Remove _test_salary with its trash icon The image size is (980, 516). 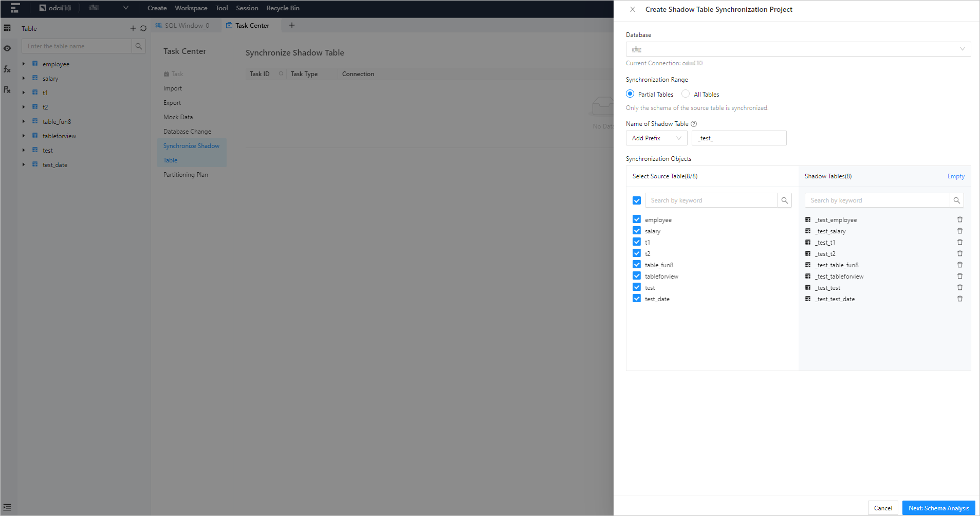(959, 231)
